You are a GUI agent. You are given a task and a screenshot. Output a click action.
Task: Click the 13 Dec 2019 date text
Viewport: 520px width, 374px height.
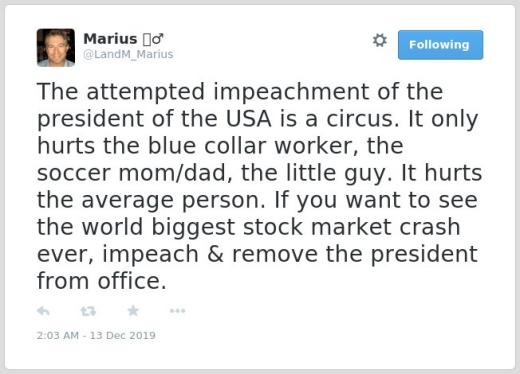[x=123, y=335]
